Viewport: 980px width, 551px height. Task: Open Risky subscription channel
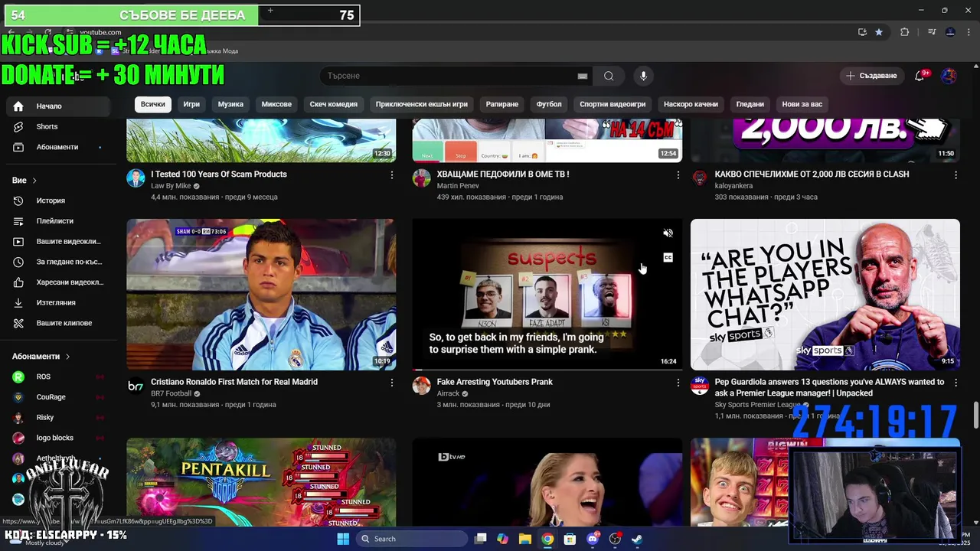point(58,418)
